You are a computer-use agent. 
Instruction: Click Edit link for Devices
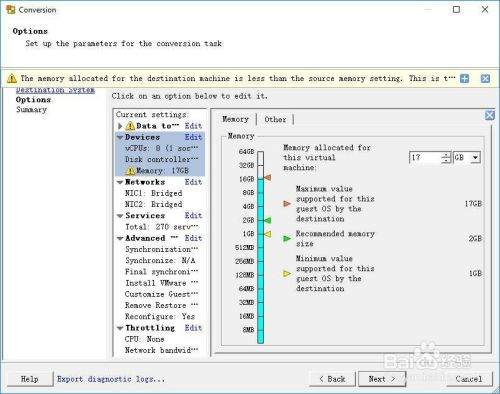[193, 137]
